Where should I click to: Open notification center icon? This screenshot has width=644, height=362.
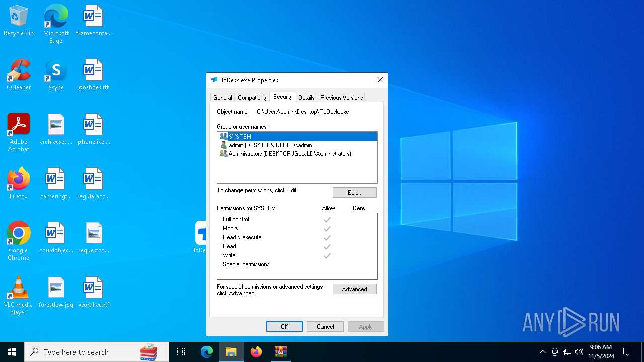627,352
